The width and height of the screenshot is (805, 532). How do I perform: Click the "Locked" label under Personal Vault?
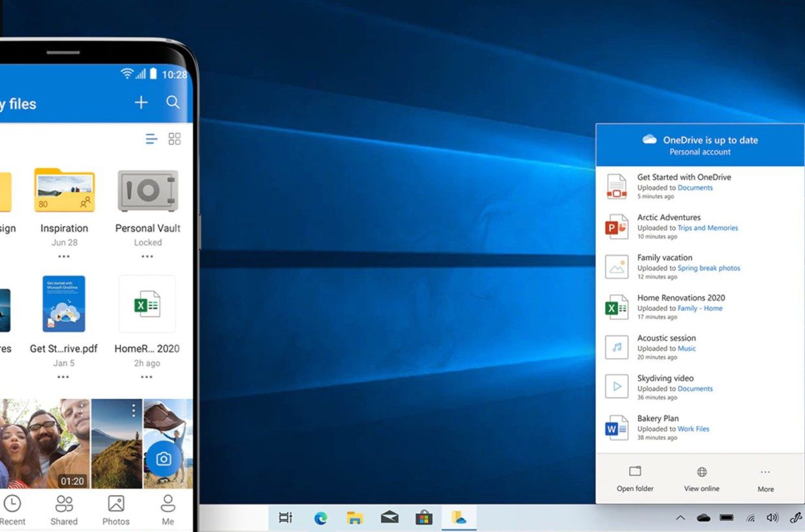pos(148,242)
